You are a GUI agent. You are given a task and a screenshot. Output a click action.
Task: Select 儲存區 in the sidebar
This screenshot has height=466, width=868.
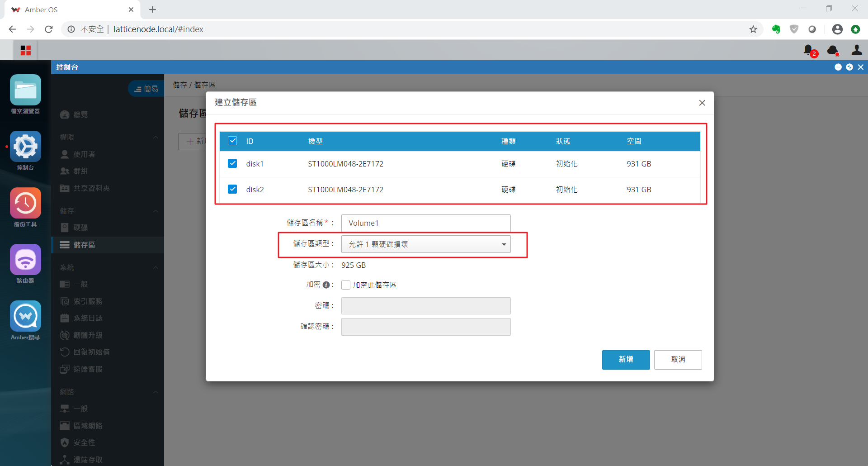click(x=108, y=245)
